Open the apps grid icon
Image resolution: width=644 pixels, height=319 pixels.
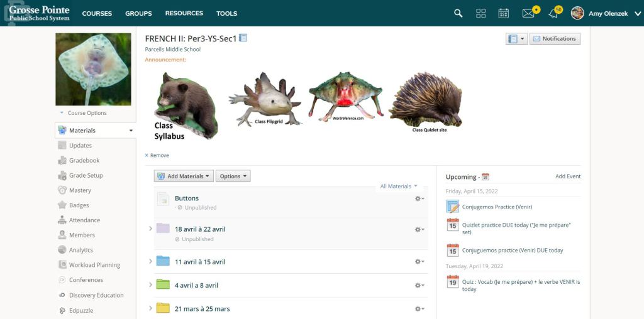(x=481, y=13)
